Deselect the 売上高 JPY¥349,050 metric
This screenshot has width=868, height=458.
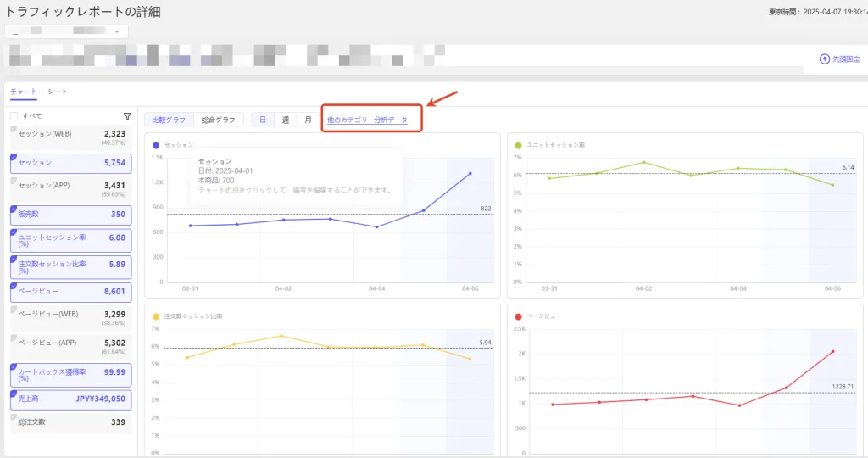71,399
